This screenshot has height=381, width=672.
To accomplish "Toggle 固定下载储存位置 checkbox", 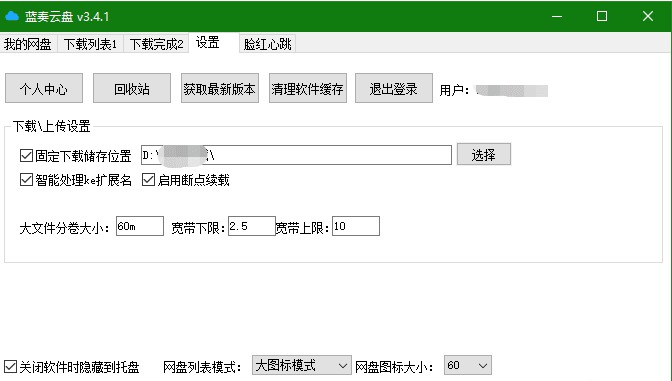I will click(26, 156).
